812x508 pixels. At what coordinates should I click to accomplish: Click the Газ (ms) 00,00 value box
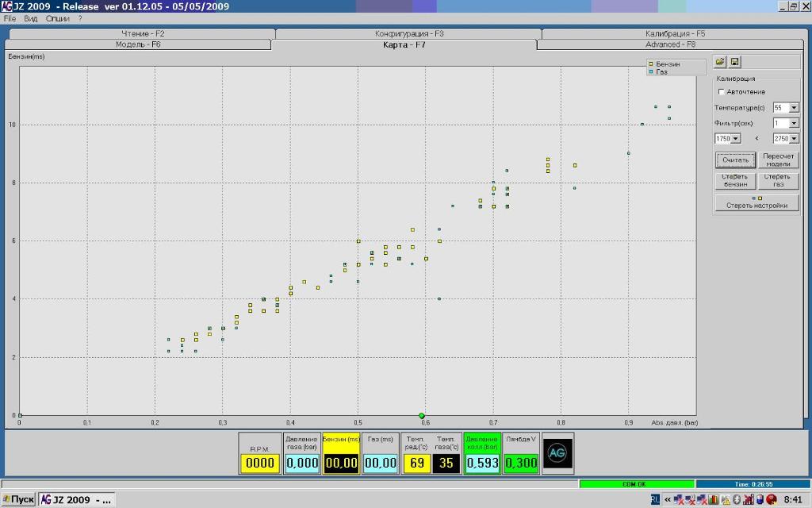[381, 463]
